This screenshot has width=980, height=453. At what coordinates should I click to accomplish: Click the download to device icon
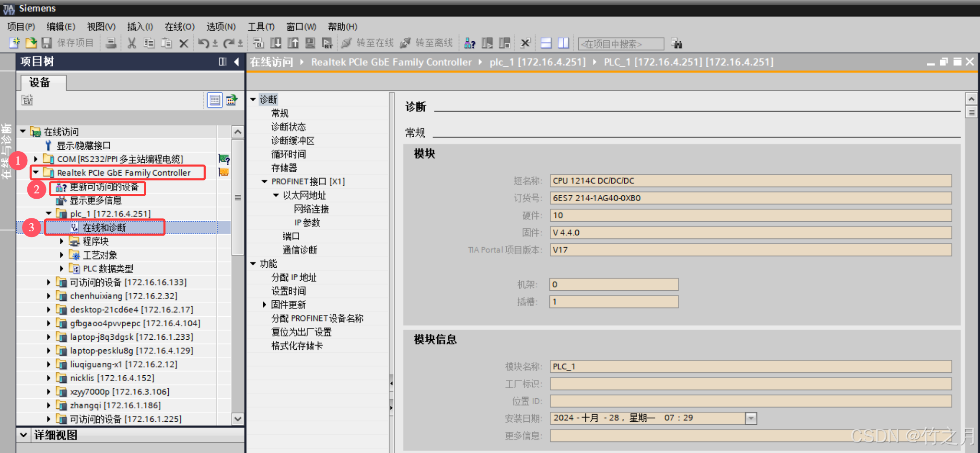tap(276, 43)
